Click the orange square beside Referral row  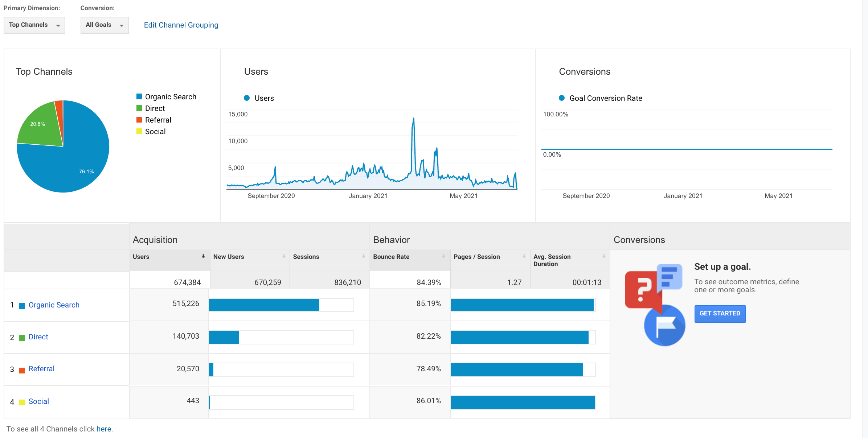22,370
